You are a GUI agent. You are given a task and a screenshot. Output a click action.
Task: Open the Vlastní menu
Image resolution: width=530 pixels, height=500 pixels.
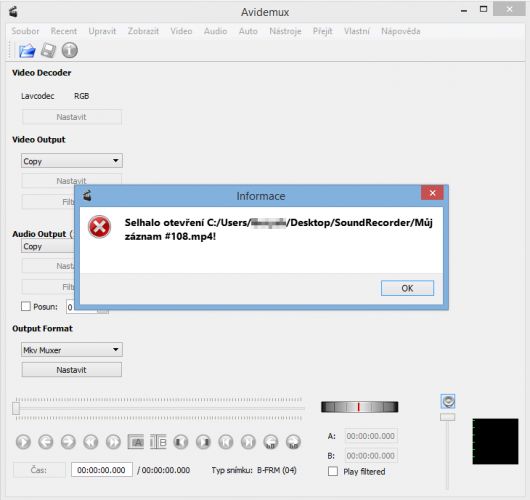[357, 31]
